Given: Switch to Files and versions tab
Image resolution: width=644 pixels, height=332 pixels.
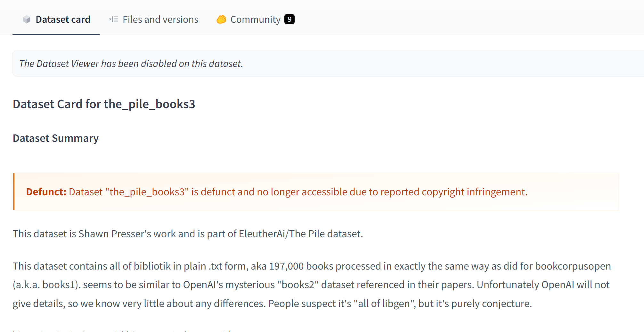Looking at the screenshot, I should (x=154, y=20).
